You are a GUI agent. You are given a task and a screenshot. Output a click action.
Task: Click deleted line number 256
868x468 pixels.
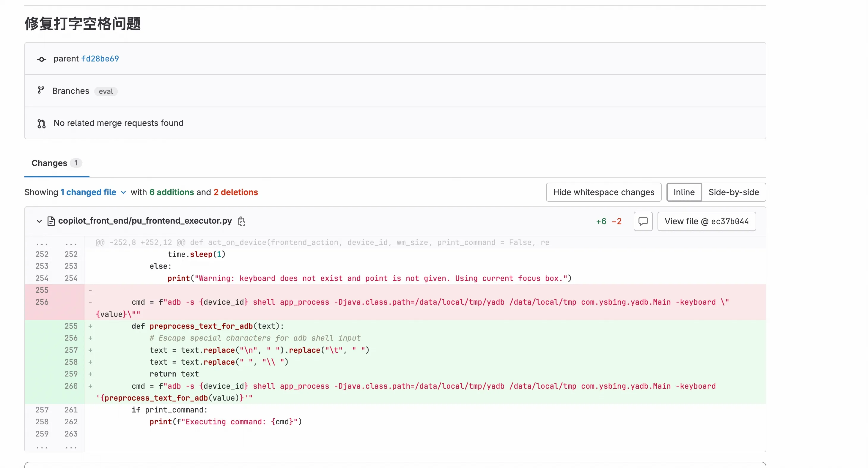42,302
